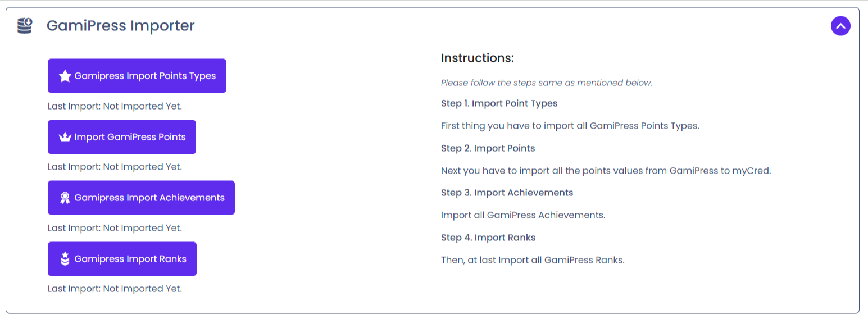The height and width of the screenshot is (319, 868).
Task: Click the Step 4. Import Ranks heading
Action: pyautogui.click(x=488, y=238)
